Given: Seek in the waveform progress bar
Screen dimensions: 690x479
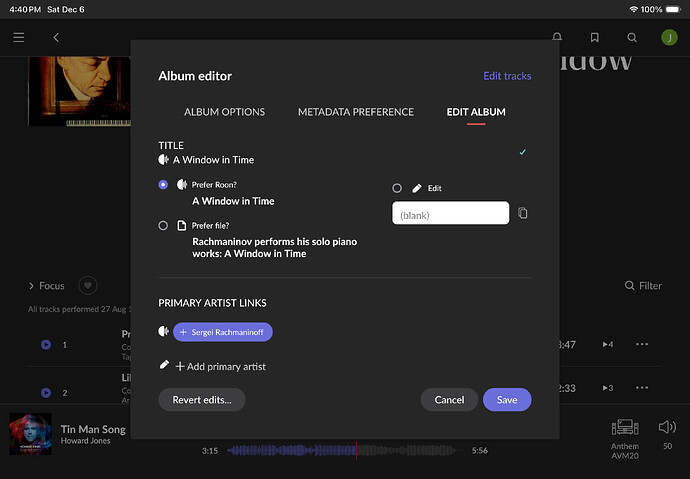Looking at the screenshot, I should click(345, 450).
